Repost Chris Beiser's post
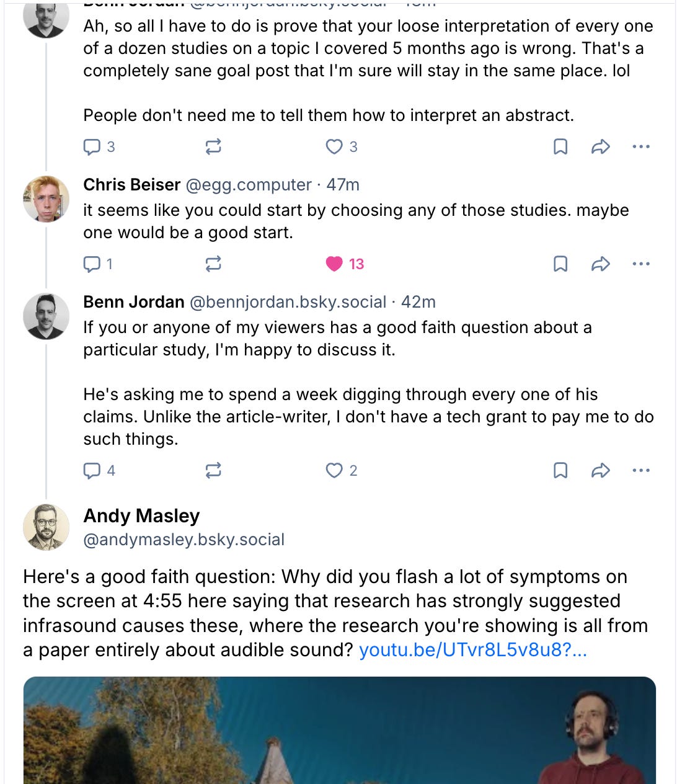Screen dimensions: 677x784 [x=213, y=264]
